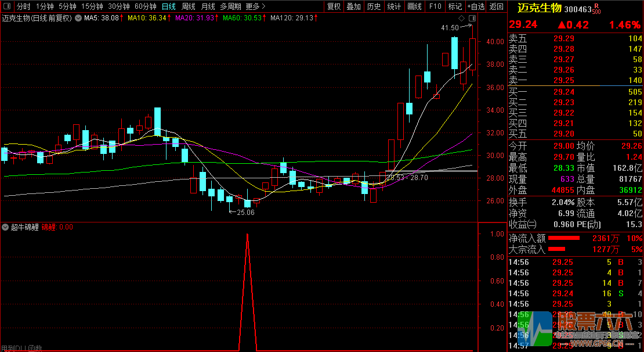This screenshot has width=644, height=352.
Task: Expand the 超牛锦鲤 indicator dropdown
Action: [6, 227]
